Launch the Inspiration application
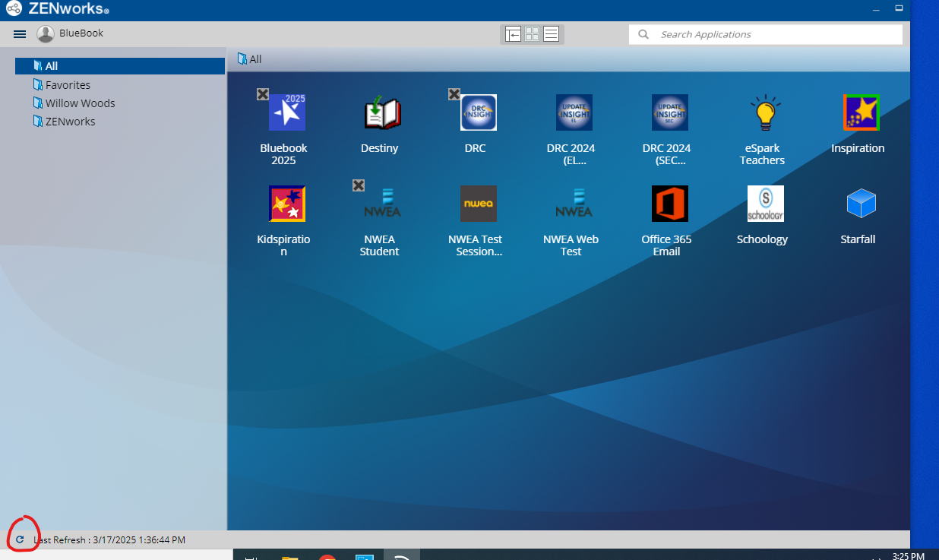The width and height of the screenshot is (939, 560). click(x=861, y=113)
